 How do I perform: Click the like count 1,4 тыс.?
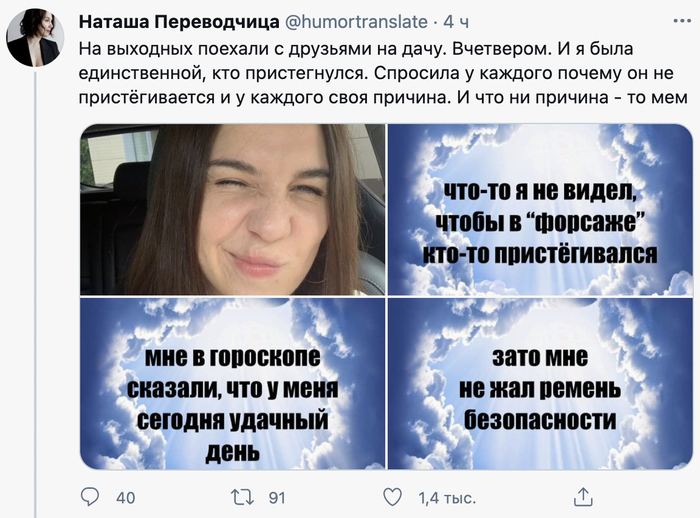(447, 497)
